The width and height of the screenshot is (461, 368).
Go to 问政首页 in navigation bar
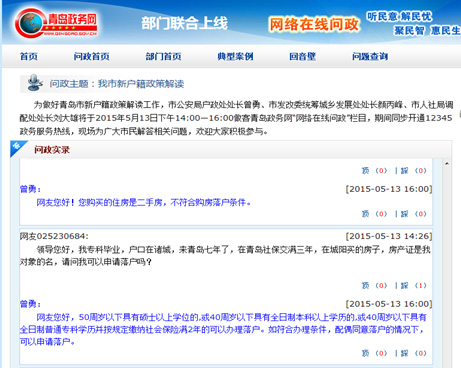[91, 56]
